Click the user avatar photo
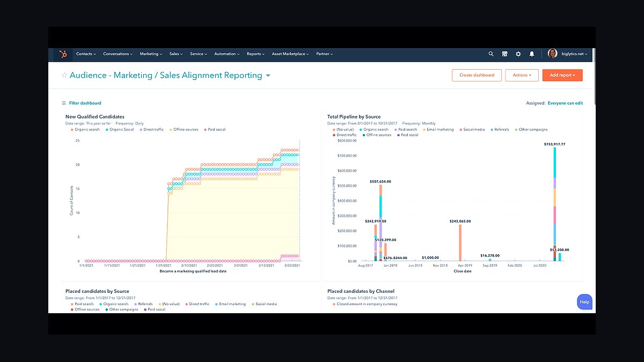This screenshot has width=644, height=362. pyautogui.click(x=553, y=54)
